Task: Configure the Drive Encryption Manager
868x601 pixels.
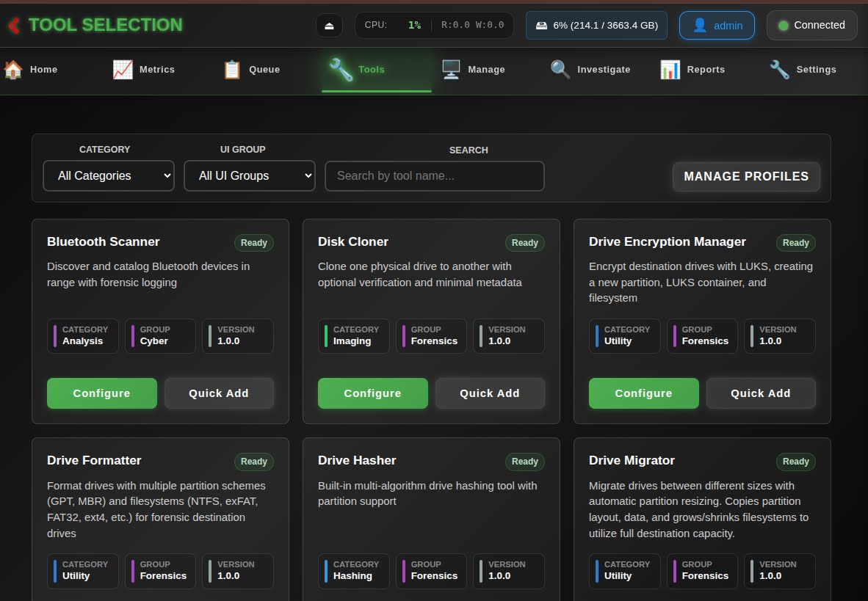Action: [643, 393]
